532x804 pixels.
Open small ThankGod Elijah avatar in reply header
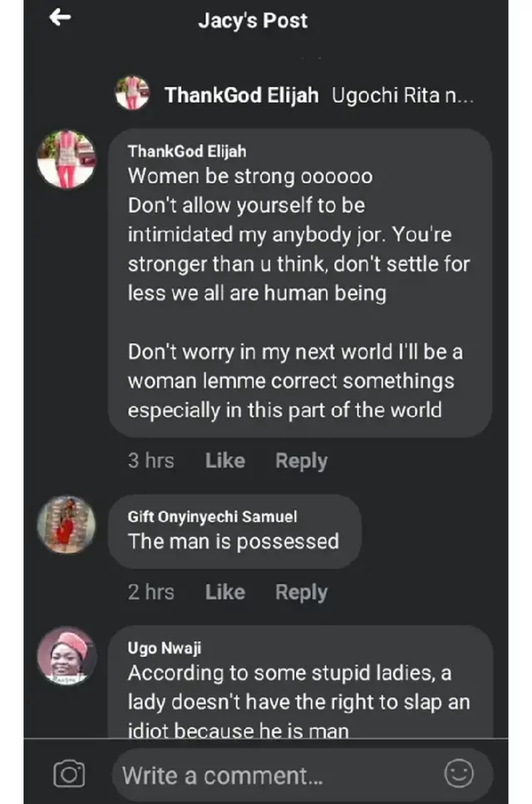(x=132, y=93)
